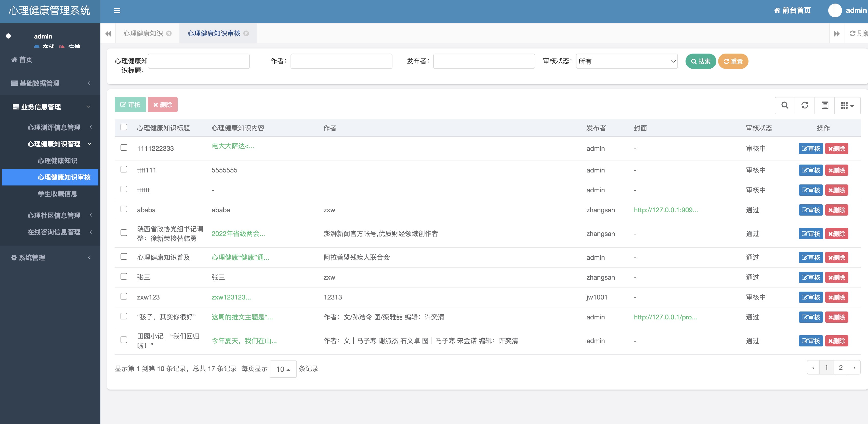Click 审核 in the 1111222333 row
868x424 pixels.
[811, 148]
